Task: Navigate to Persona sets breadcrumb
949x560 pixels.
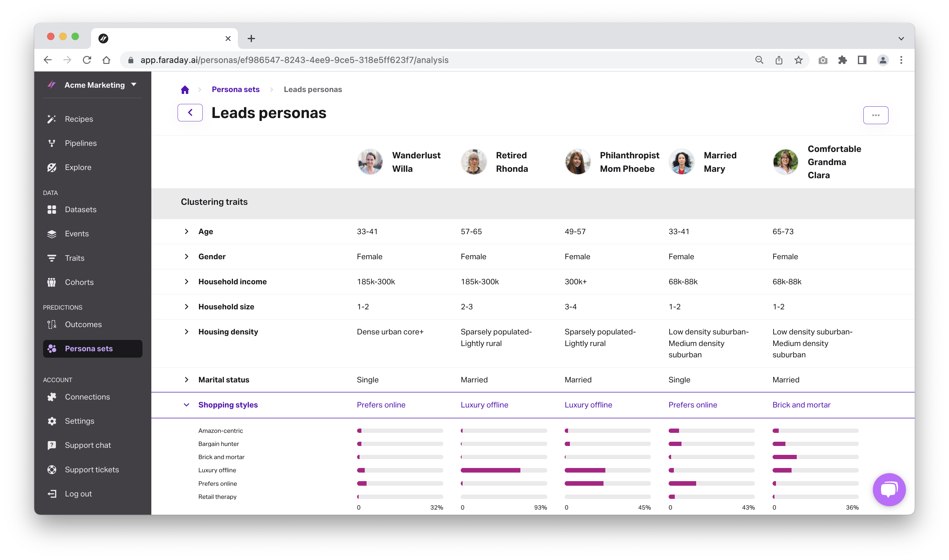Action: tap(235, 89)
